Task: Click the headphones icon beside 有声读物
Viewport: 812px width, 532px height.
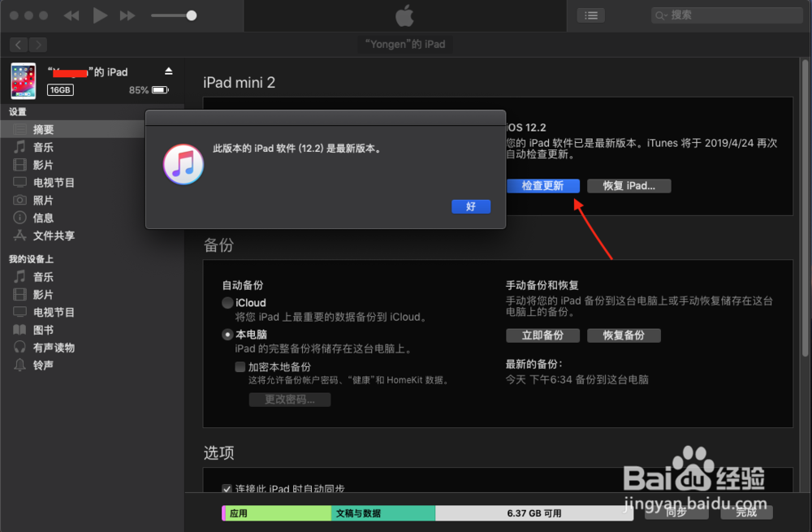Action: coord(19,347)
